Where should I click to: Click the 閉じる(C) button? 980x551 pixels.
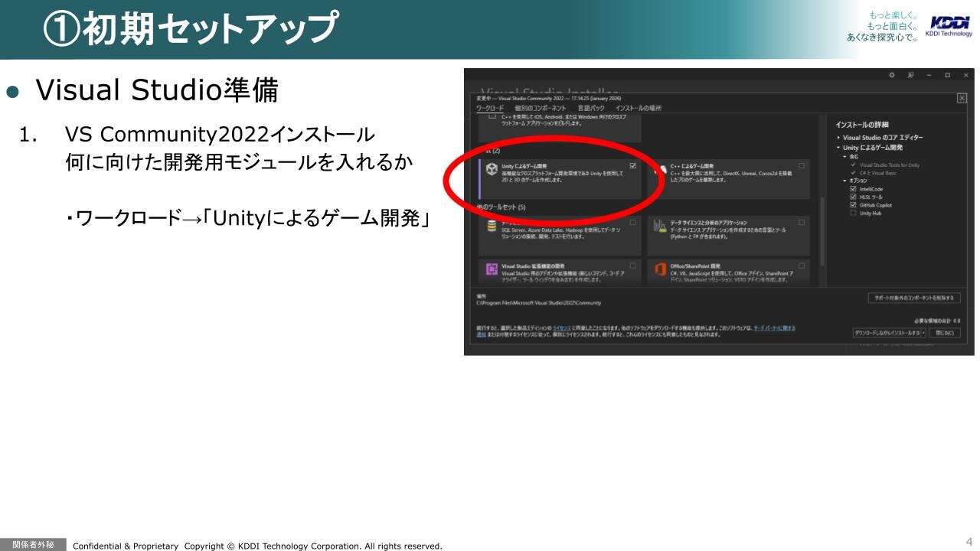click(x=945, y=333)
